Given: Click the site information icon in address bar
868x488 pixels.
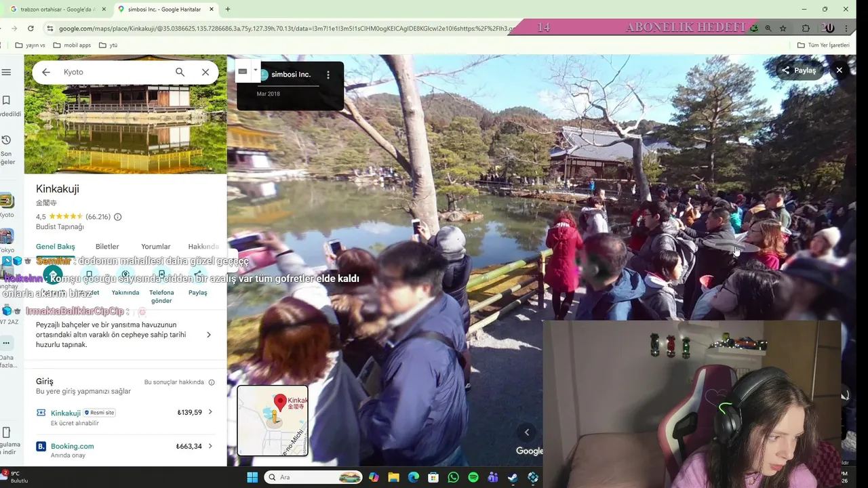Looking at the screenshot, I should point(50,28).
